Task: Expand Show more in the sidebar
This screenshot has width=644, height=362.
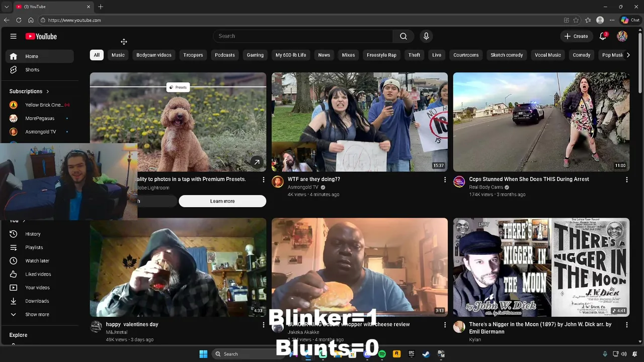Action: [39, 315]
